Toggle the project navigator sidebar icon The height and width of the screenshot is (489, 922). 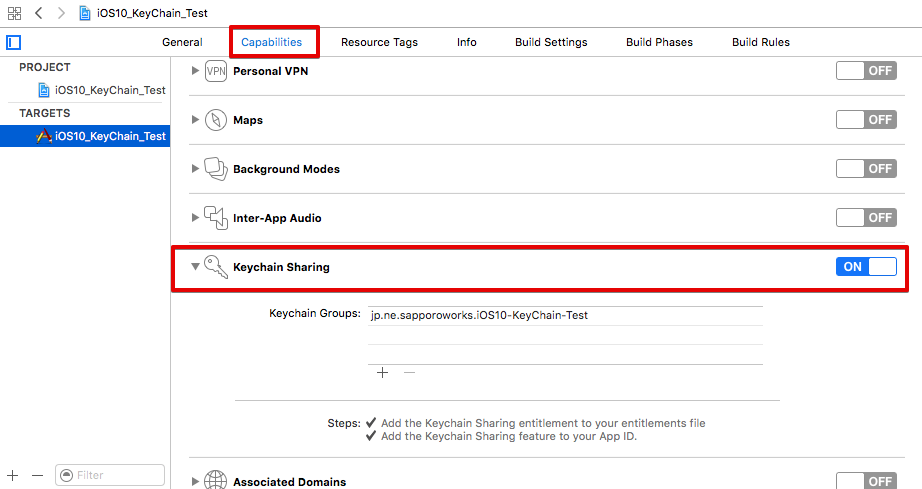[x=13, y=42]
